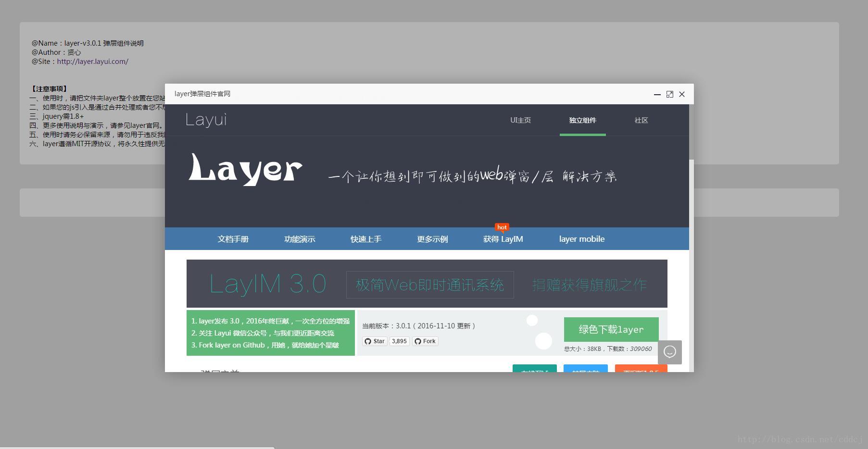This screenshot has height=449, width=868.
Task: Open the chat smiley widget
Action: click(670, 352)
